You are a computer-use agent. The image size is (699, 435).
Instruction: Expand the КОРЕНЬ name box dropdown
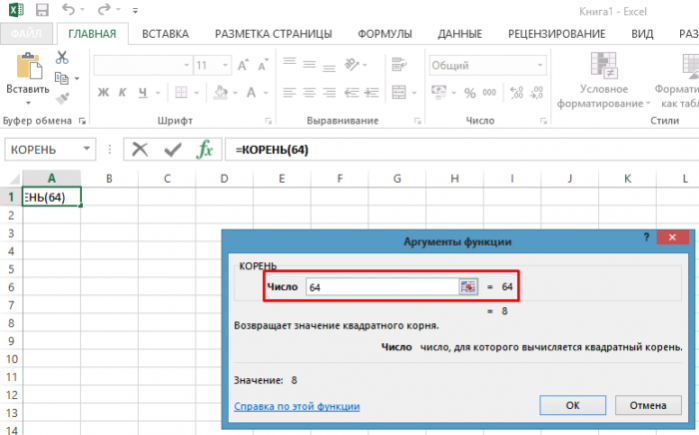[x=87, y=149]
